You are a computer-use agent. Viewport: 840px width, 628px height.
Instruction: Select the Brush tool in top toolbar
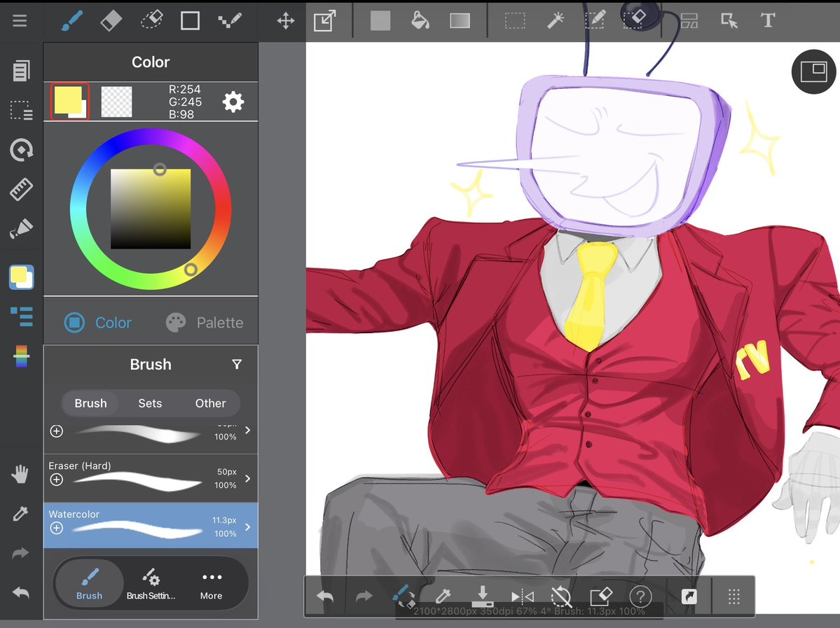(x=71, y=21)
